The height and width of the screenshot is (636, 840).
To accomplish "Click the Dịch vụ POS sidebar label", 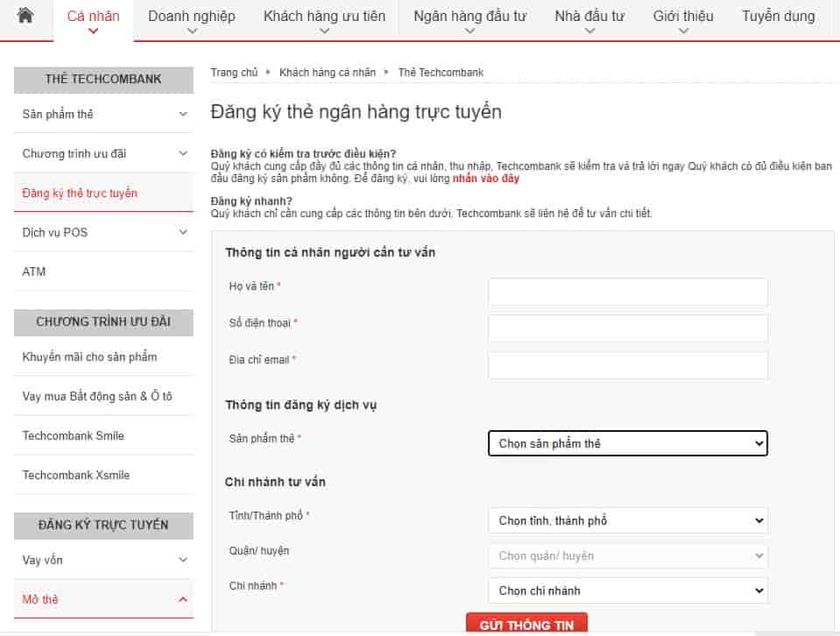I will 54,232.
